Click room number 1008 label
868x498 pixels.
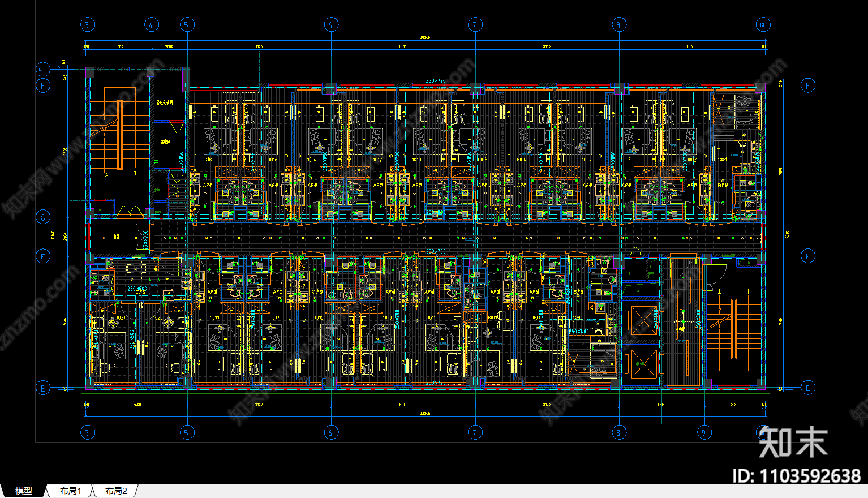pos(482,160)
